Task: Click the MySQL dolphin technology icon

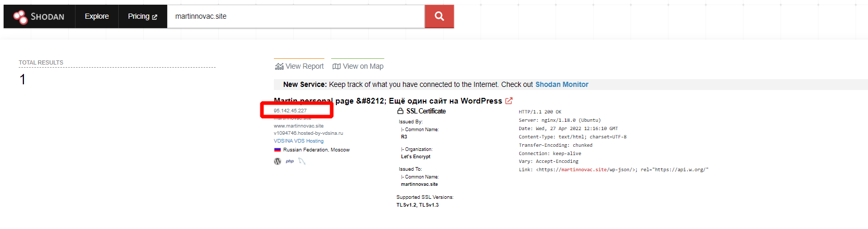Action: [x=302, y=161]
